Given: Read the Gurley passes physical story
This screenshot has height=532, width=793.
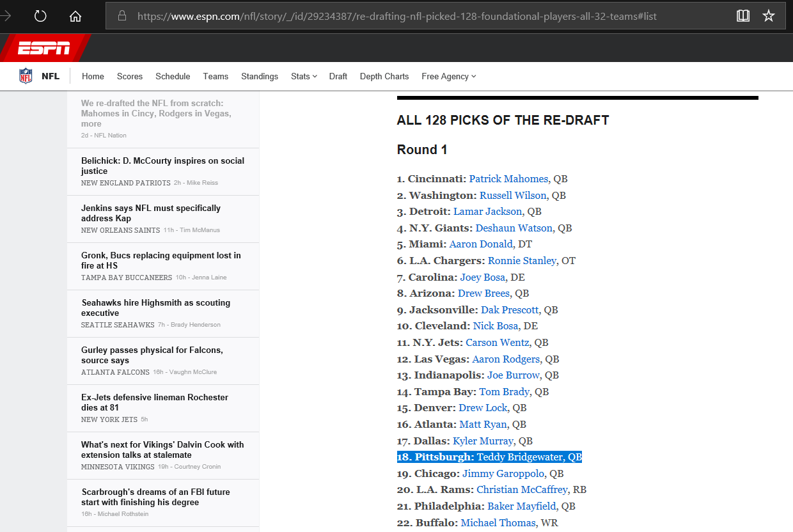Looking at the screenshot, I should (152, 355).
